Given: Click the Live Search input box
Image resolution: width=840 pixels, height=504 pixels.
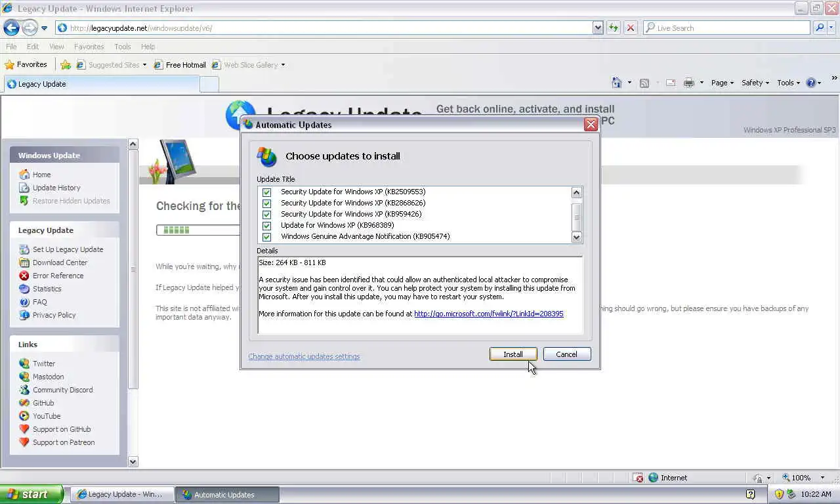Looking at the screenshot, I should [726, 28].
